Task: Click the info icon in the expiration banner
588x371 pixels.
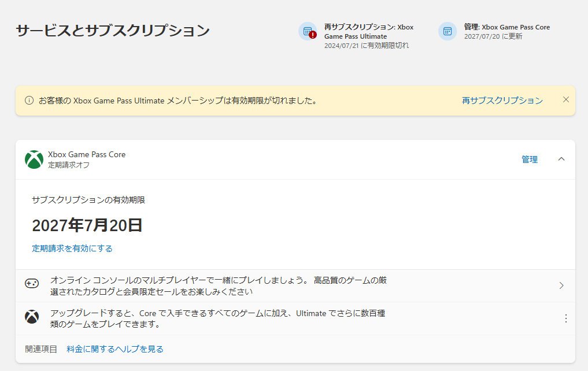Action: [30, 99]
